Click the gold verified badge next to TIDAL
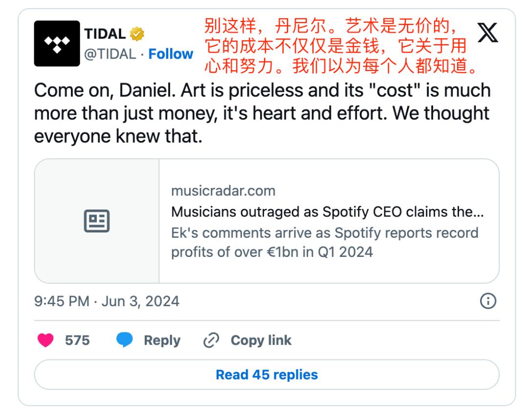 (137, 34)
